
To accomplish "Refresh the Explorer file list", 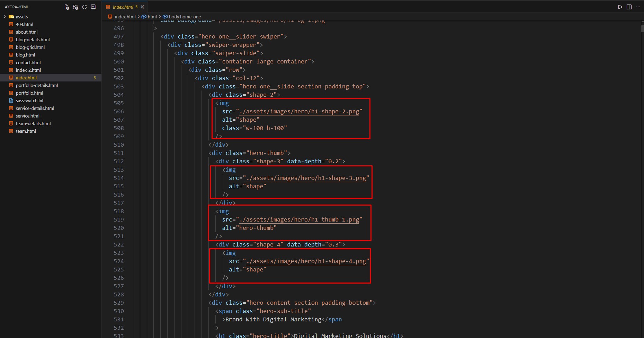I will [x=84, y=7].
